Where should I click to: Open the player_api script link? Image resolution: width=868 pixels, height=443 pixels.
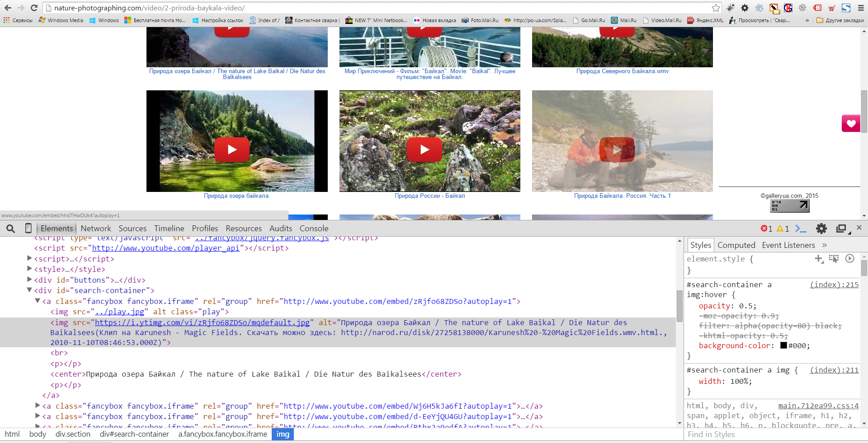tap(166, 248)
